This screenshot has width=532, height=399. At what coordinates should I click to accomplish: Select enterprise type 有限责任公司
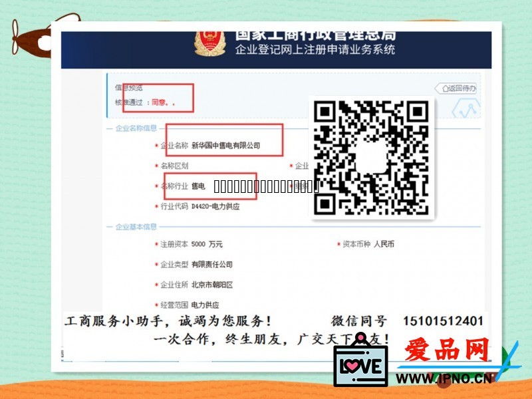point(212,264)
